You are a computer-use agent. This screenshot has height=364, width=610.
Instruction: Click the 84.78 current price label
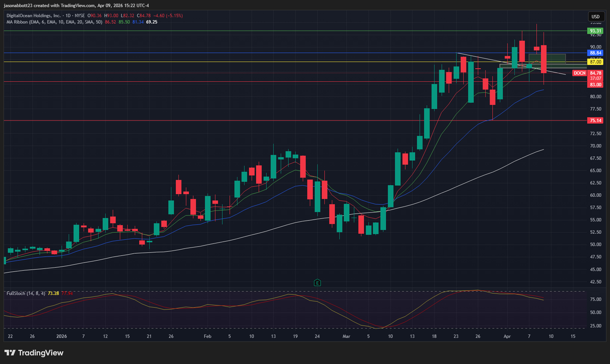[594, 73]
